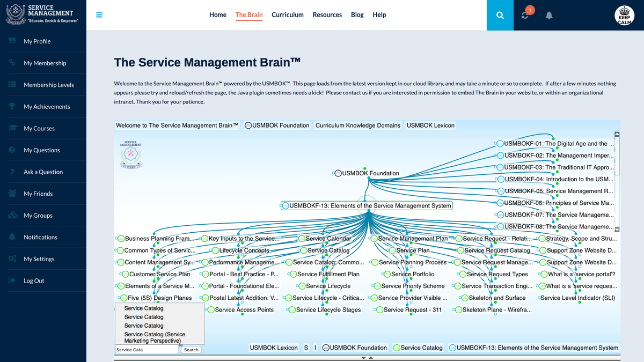Open the Blog menu item
This screenshot has height=362, width=644.
pos(357,14)
